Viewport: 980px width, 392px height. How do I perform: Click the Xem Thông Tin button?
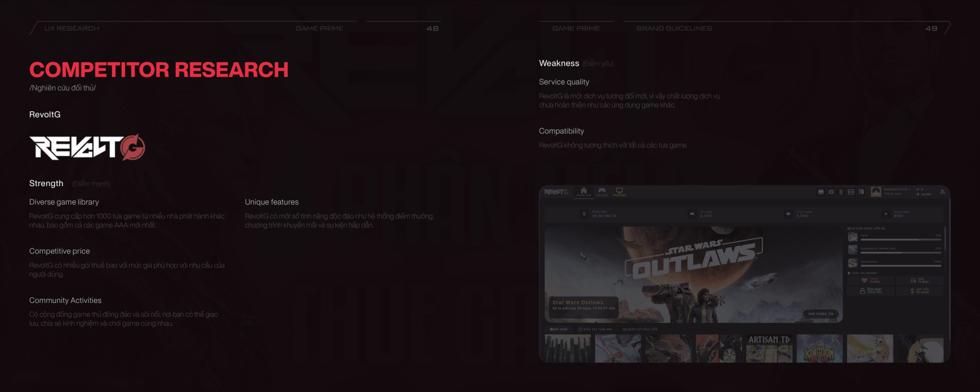click(820, 314)
